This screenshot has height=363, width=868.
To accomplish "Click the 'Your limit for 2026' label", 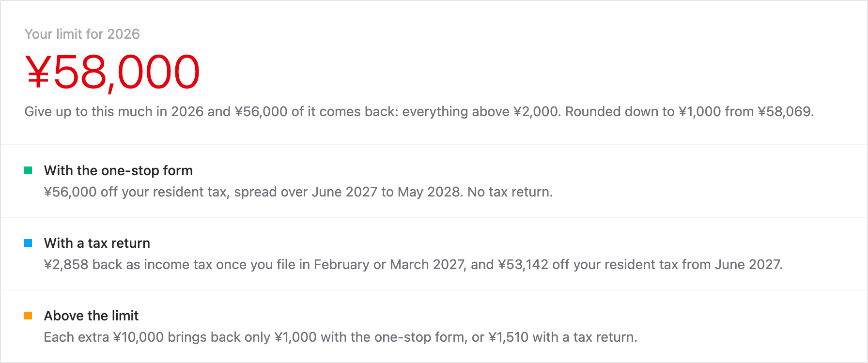I will click(x=82, y=34).
